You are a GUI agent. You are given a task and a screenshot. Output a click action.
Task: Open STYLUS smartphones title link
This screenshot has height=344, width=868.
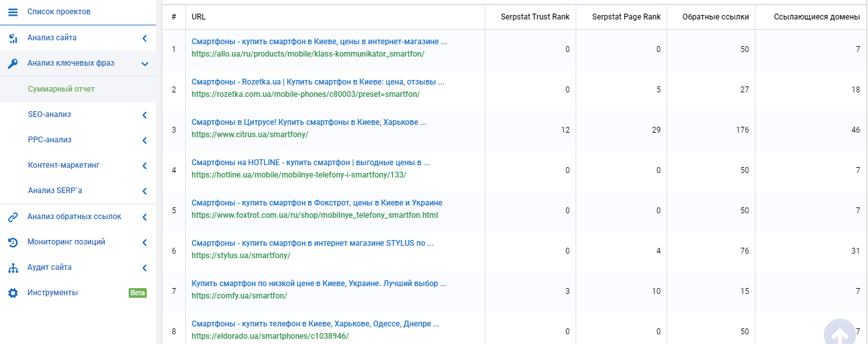313,243
